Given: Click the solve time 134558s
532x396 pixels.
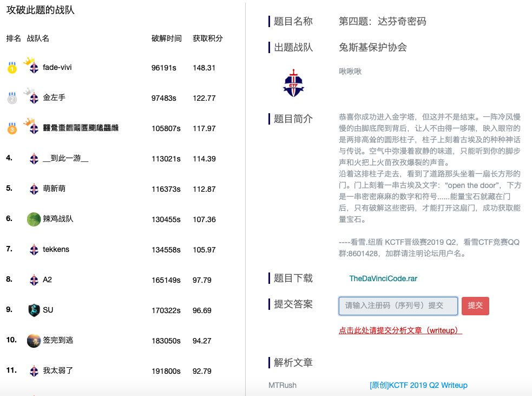Looking at the screenshot, I should coord(166,250).
